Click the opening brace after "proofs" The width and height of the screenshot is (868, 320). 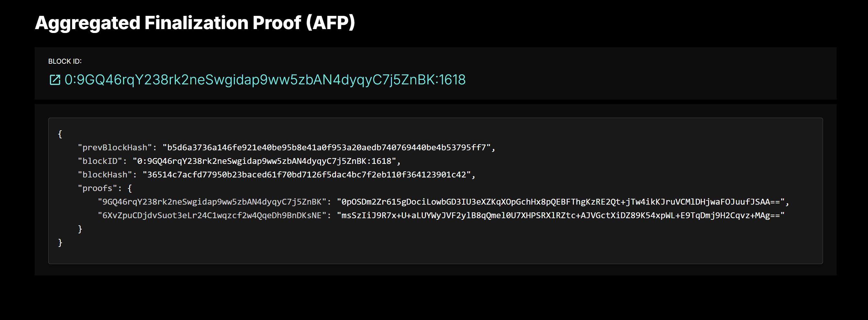click(130, 188)
